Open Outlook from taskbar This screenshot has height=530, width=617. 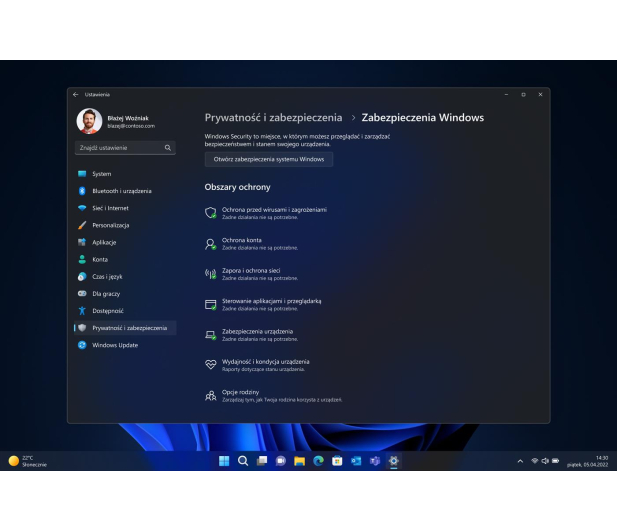point(356,461)
